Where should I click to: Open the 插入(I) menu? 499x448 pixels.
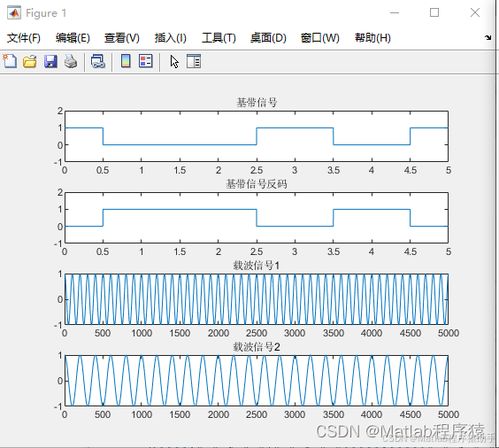pyautogui.click(x=170, y=38)
